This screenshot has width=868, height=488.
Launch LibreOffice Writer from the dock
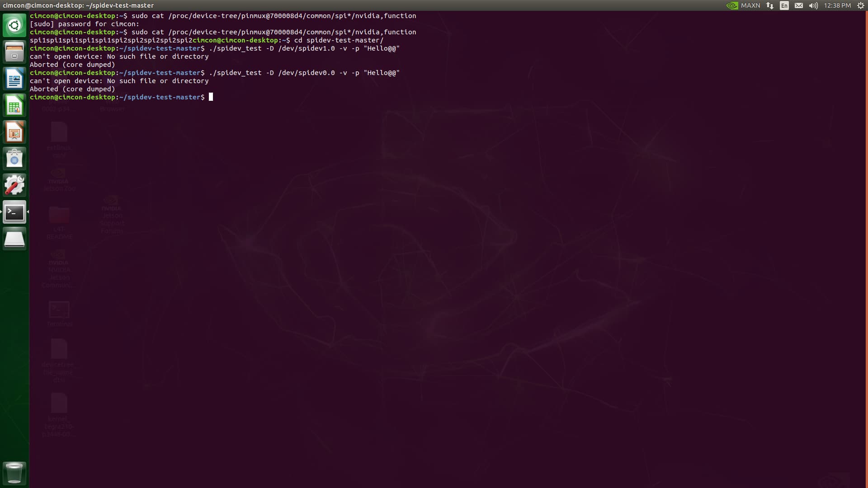point(14,79)
